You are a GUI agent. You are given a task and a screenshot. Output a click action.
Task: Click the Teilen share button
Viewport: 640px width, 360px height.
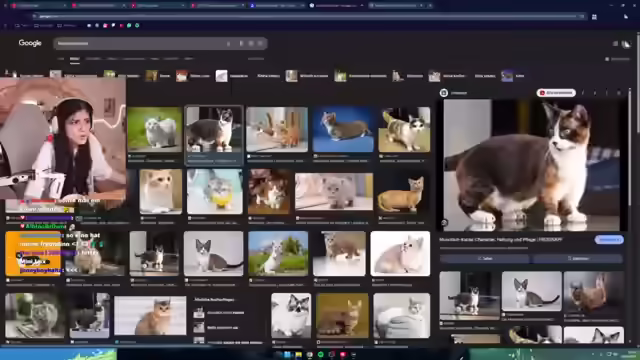click(x=484, y=258)
